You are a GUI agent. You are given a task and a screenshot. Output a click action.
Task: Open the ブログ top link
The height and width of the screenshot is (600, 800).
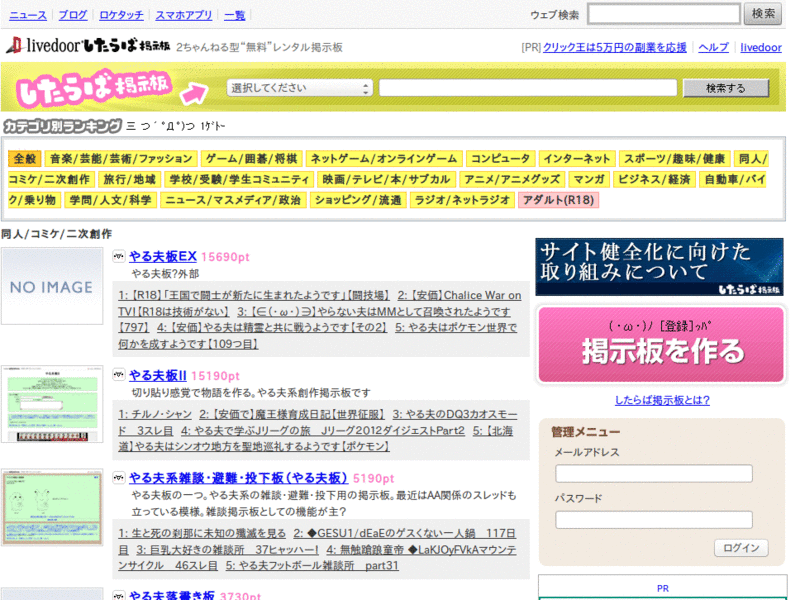point(73,15)
